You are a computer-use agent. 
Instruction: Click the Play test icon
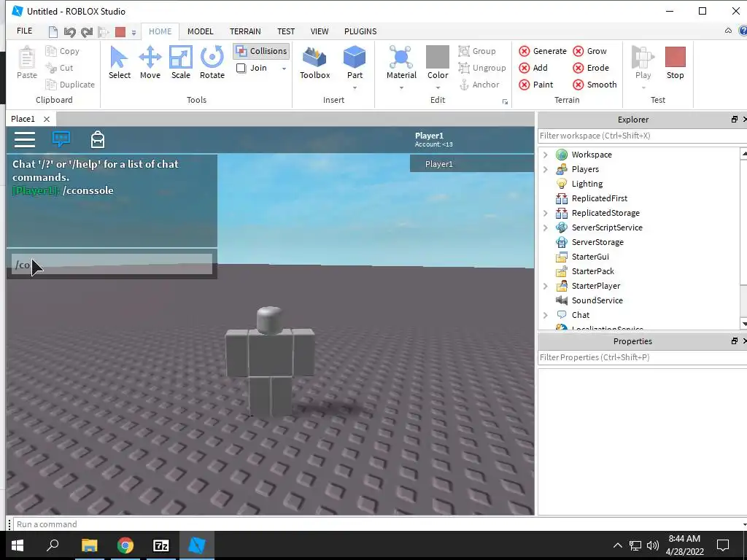[643, 57]
